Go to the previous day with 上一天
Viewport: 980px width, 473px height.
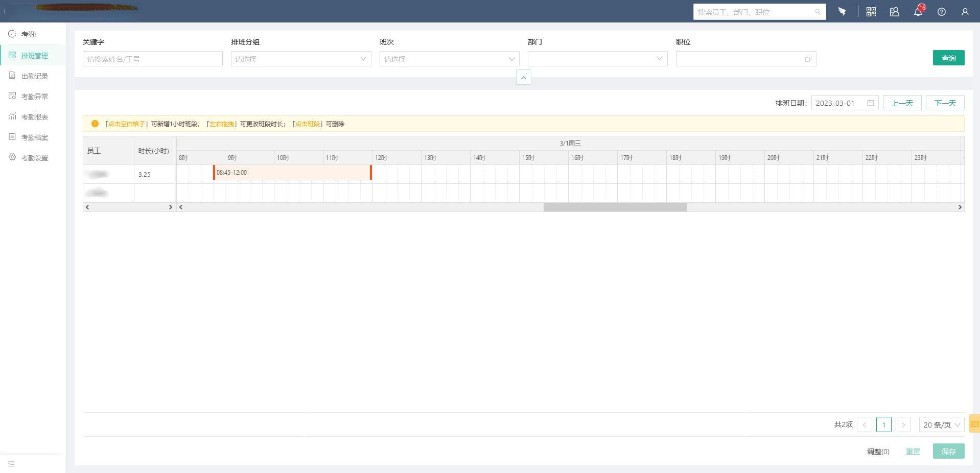902,103
